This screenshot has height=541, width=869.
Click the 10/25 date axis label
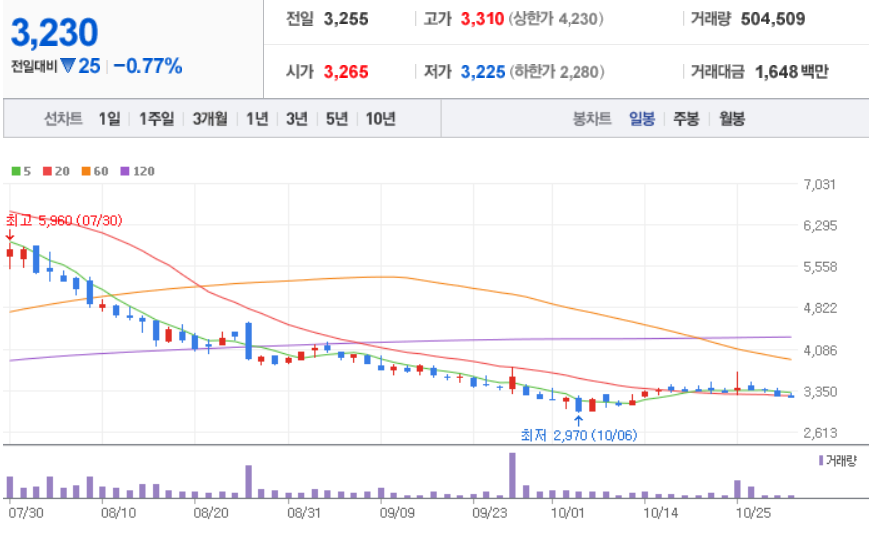point(753,513)
